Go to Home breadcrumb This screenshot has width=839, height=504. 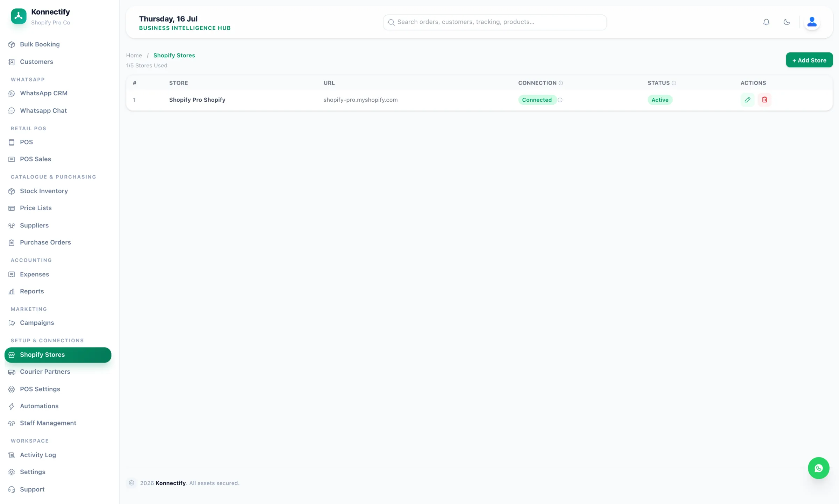pos(134,56)
